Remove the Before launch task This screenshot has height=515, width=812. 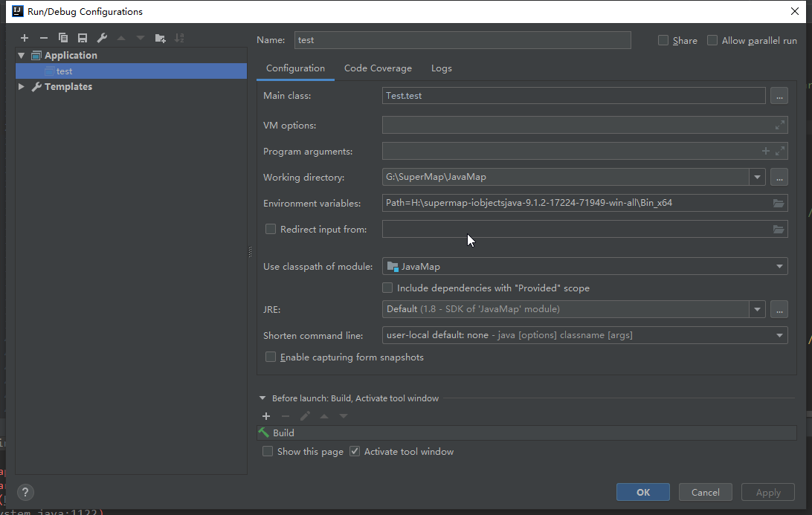[286, 416]
